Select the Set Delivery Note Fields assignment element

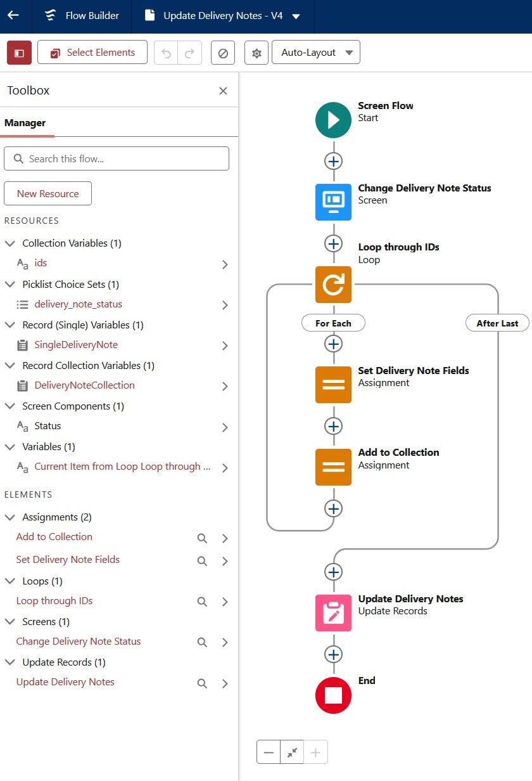(333, 385)
